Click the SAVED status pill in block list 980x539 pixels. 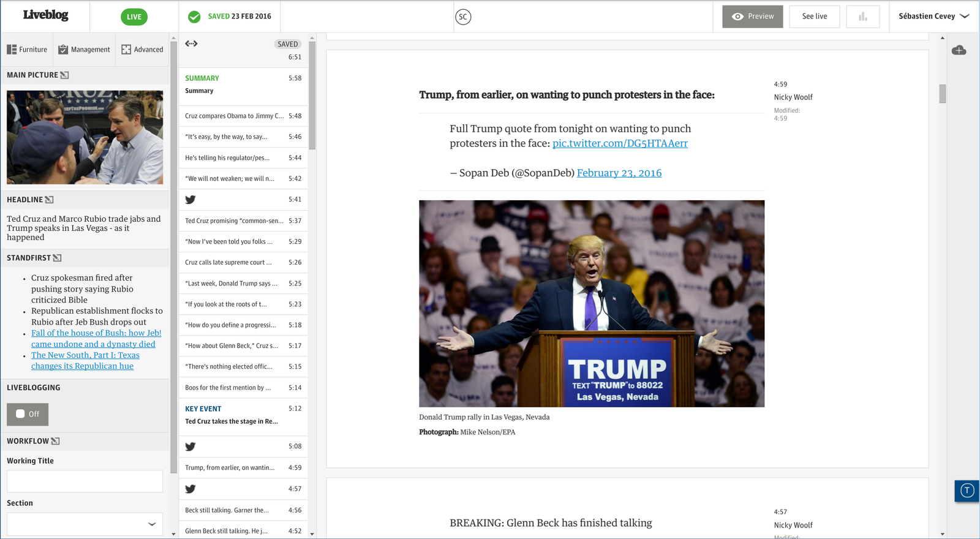tap(287, 44)
